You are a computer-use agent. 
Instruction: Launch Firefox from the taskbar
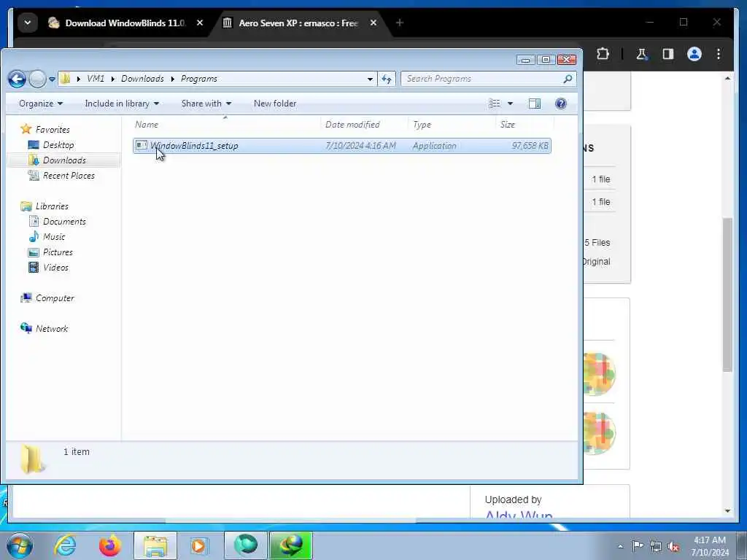click(x=110, y=545)
